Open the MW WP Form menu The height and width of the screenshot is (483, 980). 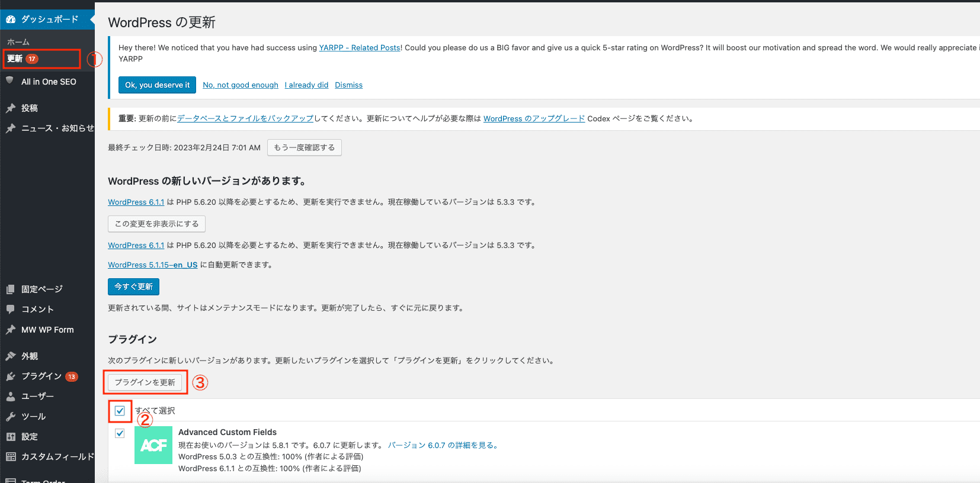[47, 330]
